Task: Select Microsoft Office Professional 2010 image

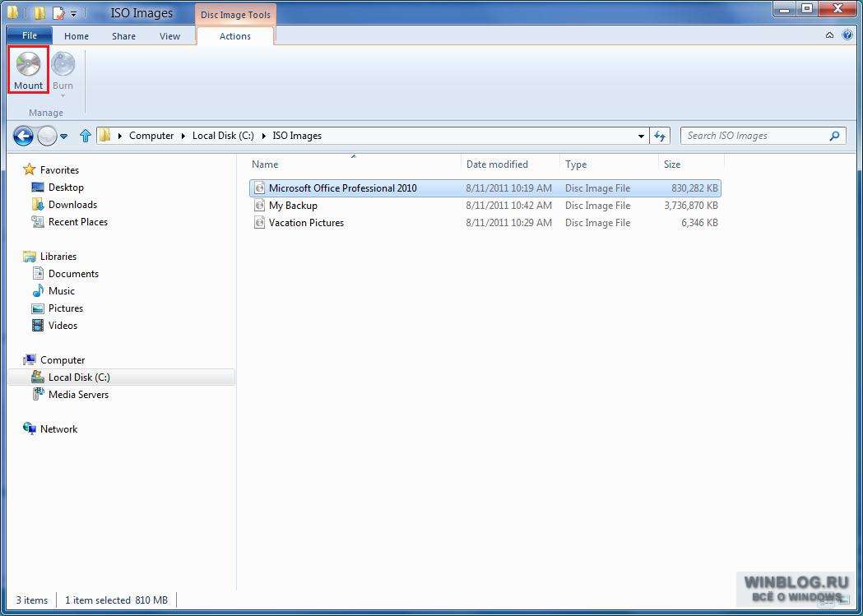Action: tap(485, 188)
